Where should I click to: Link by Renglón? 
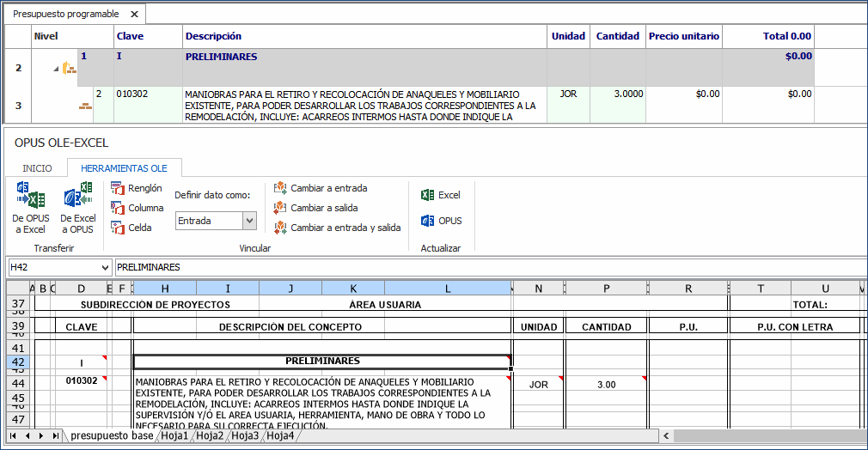137,188
